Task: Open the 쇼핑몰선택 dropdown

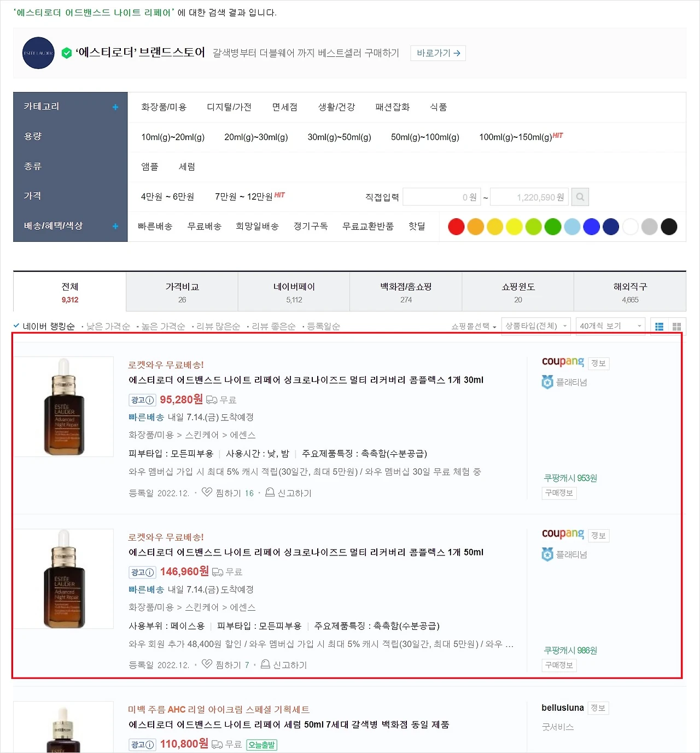Action: pos(474,326)
